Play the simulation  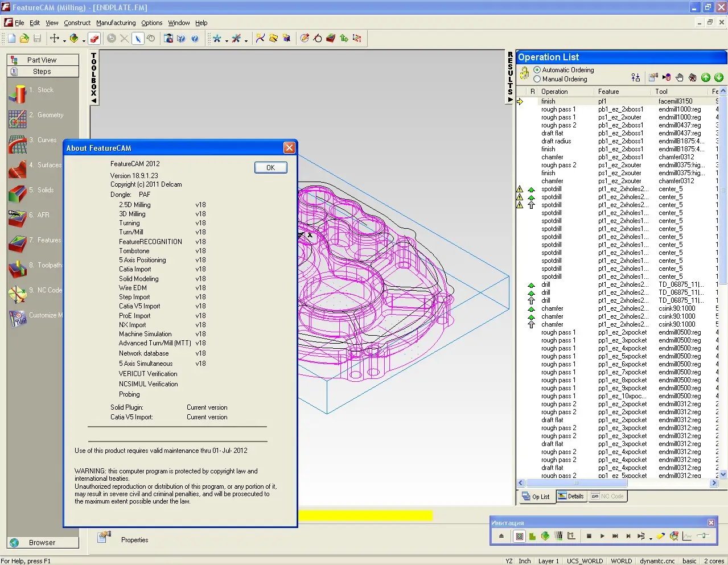click(x=602, y=535)
